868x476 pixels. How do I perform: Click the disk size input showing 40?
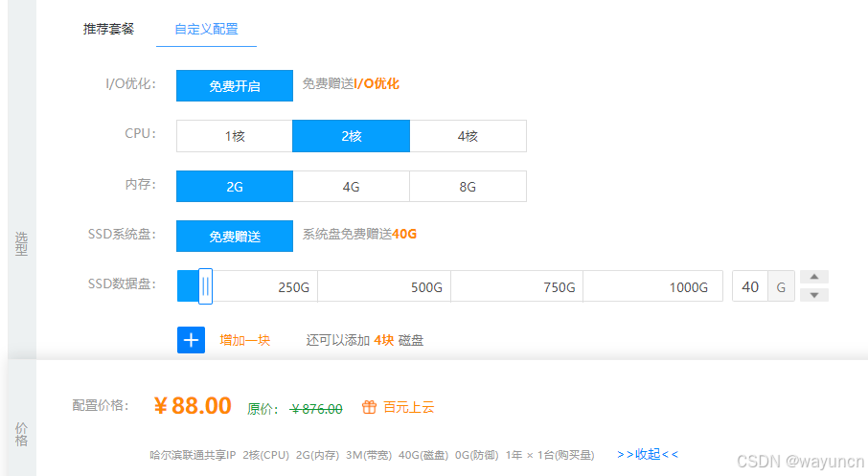click(750, 286)
